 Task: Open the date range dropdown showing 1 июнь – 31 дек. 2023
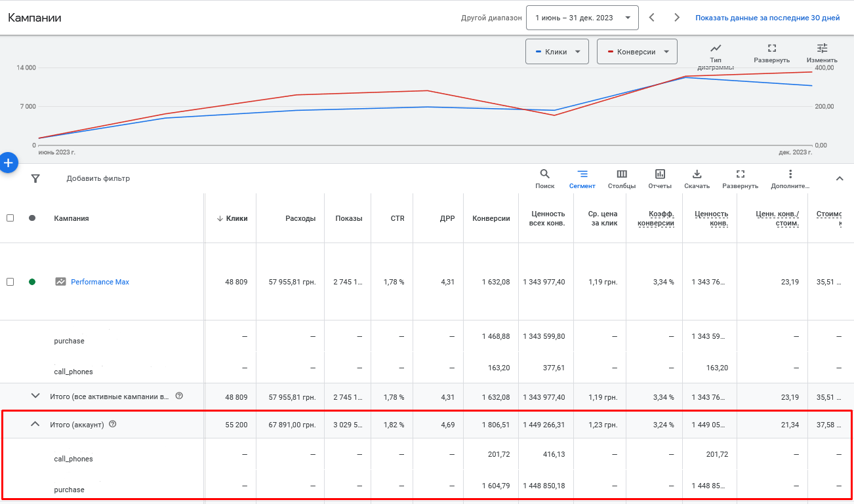pyautogui.click(x=582, y=18)
